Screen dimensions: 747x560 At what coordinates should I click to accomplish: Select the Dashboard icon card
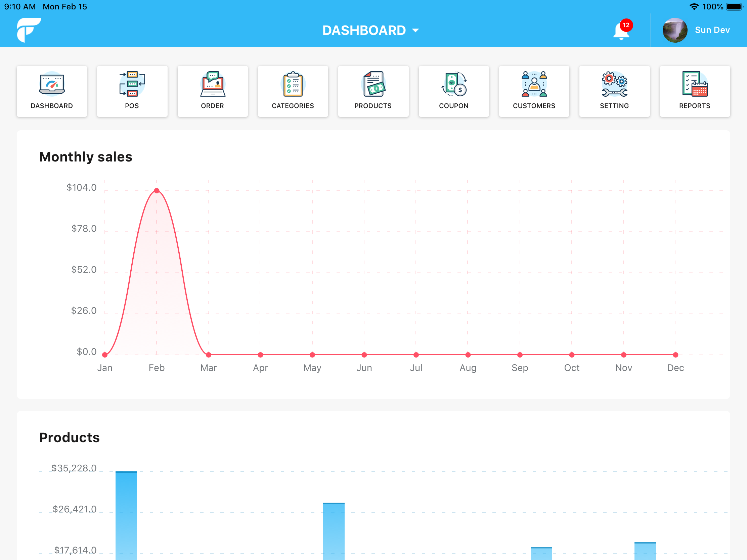tap(52, 91)
